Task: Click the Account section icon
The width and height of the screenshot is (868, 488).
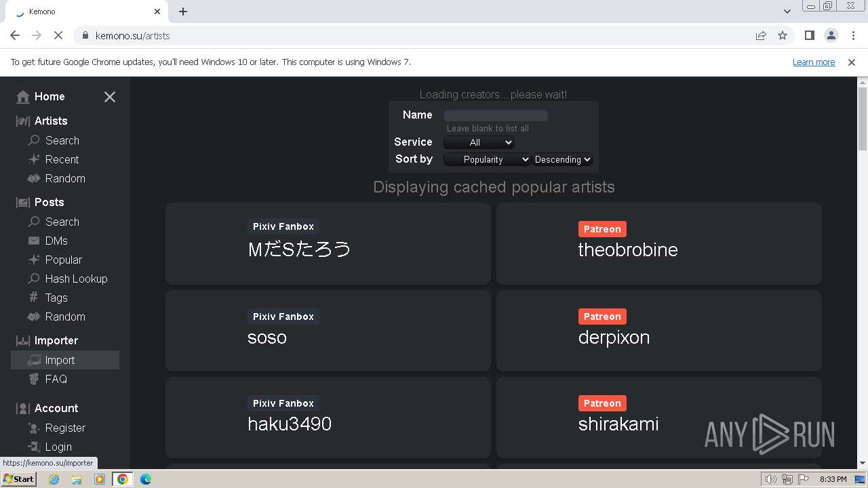Action: (x=23, y=409)
